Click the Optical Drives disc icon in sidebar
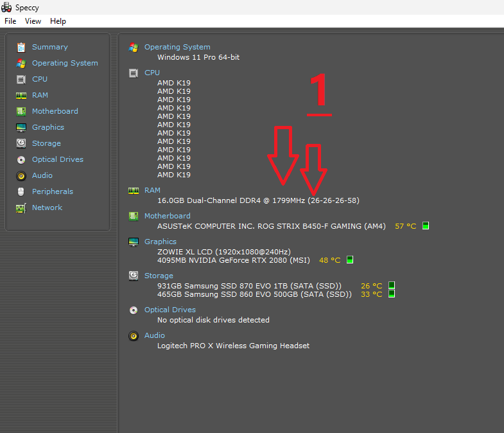 point(21,160)
